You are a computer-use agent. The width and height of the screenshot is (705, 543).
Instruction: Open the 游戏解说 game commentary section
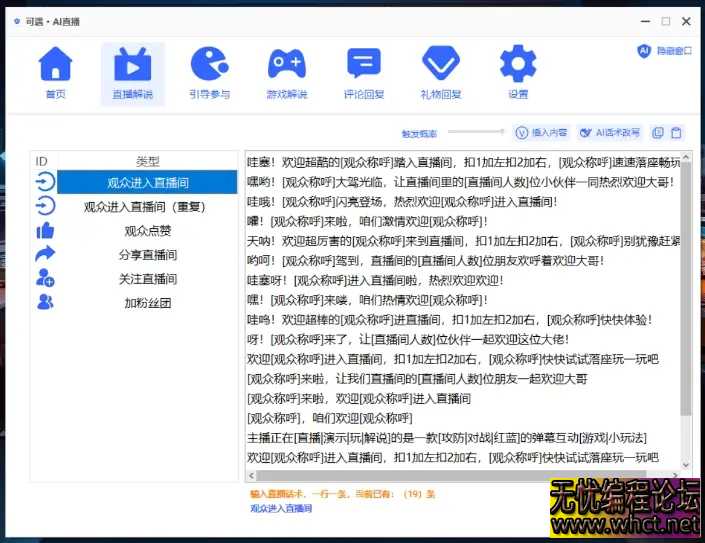tap(286, 73)
